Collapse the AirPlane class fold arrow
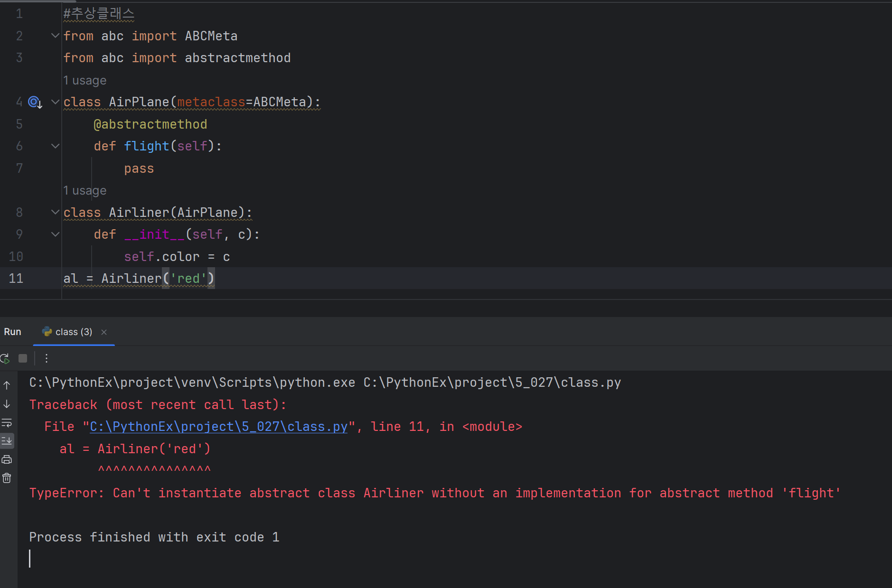The image size is (892, 588). [55, 102]
